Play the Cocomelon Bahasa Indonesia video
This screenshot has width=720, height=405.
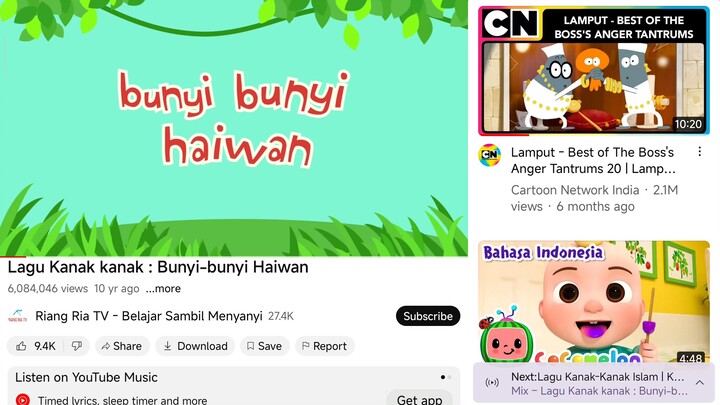(x=594, y=301)
